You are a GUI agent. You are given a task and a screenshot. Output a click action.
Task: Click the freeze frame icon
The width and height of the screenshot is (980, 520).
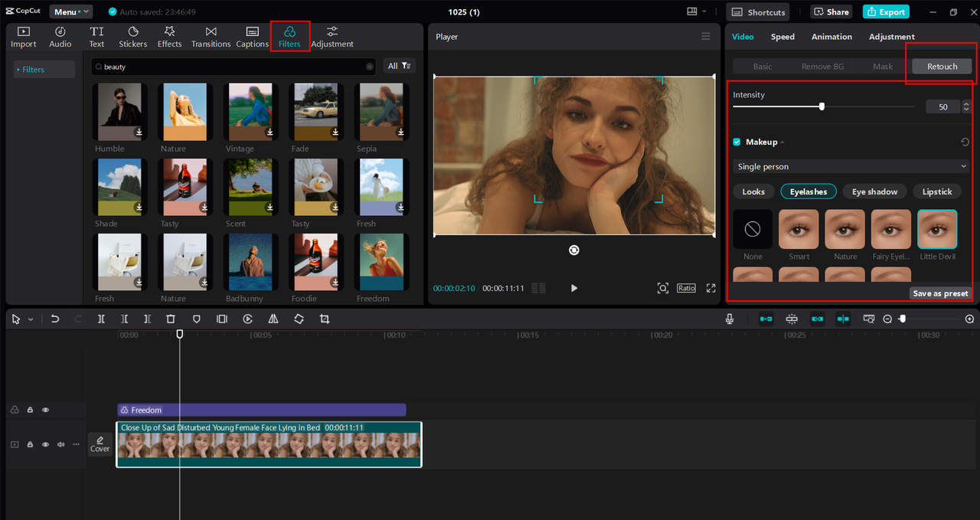pyautogui.click(x=222, y=319)
